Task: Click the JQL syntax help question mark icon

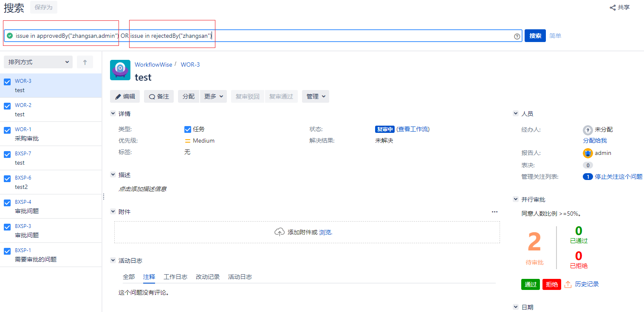Action: coord(517,37)
